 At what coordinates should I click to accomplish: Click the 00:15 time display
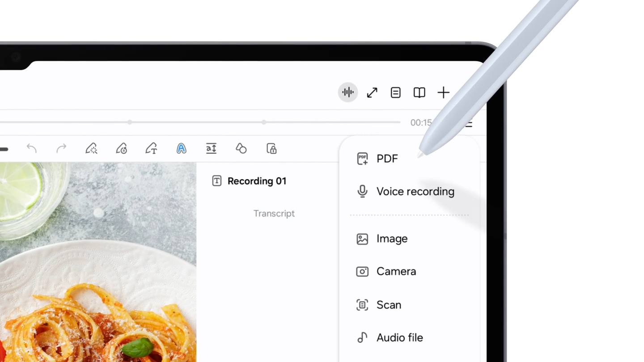tap(421, 122)
